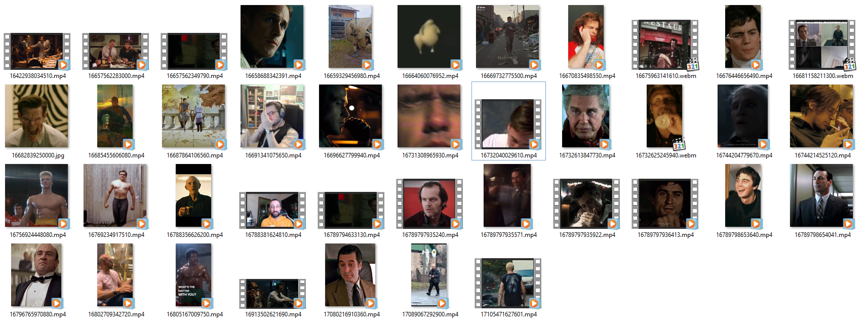This screenshot has height=324, width=868.
Task: Select the 16731308965930.mp4 thumbnail
Action: 429,116
